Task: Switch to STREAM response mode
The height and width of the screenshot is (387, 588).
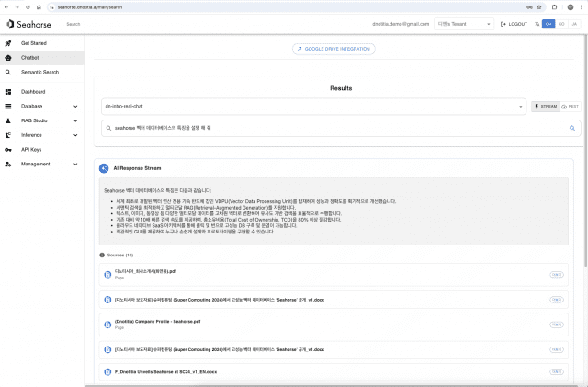Action: pos(545,106)
